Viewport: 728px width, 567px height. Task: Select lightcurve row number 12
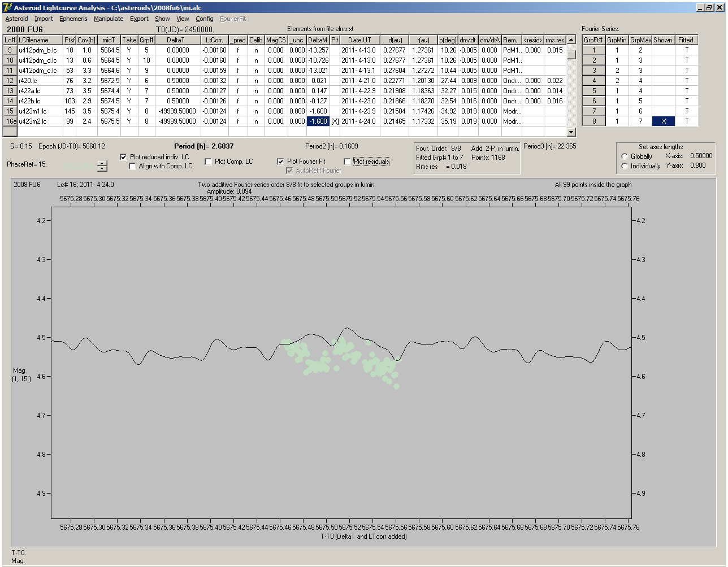(10, 81)
